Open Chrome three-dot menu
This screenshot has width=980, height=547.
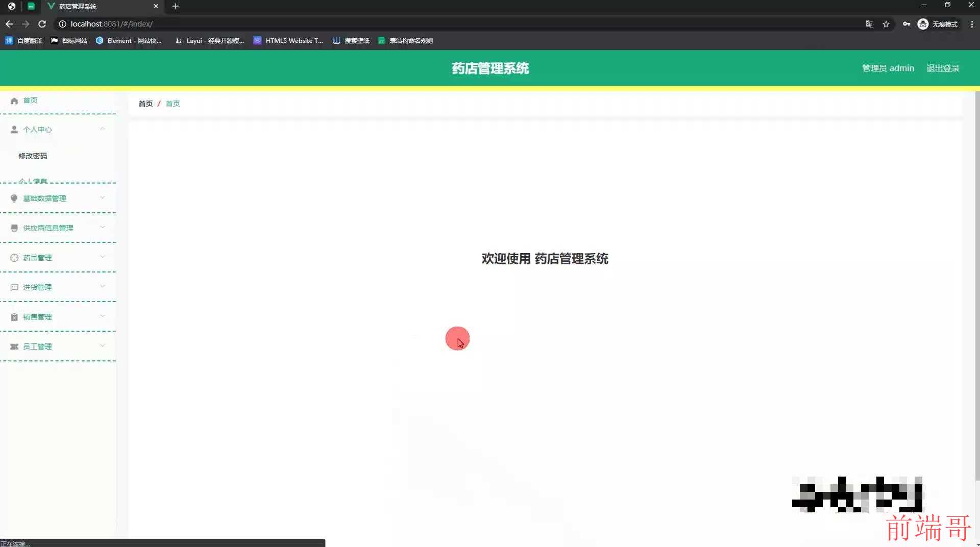coord(972,24)
